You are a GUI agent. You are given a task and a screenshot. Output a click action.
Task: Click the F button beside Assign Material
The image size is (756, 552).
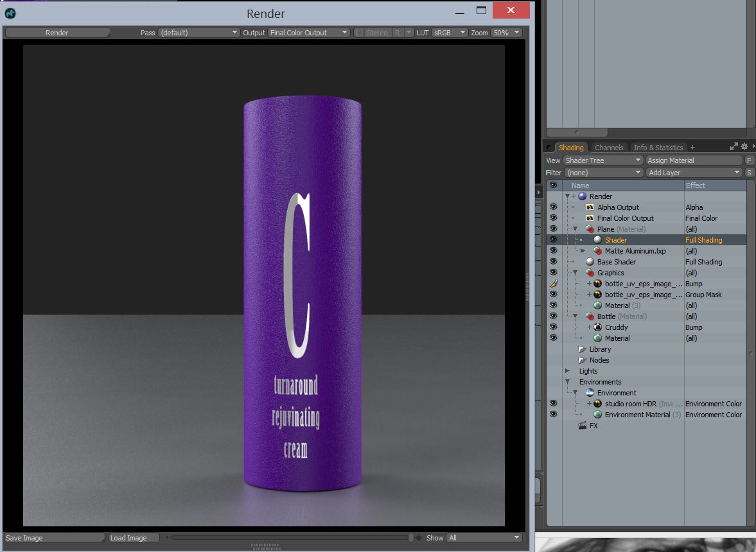coord(749,160)
